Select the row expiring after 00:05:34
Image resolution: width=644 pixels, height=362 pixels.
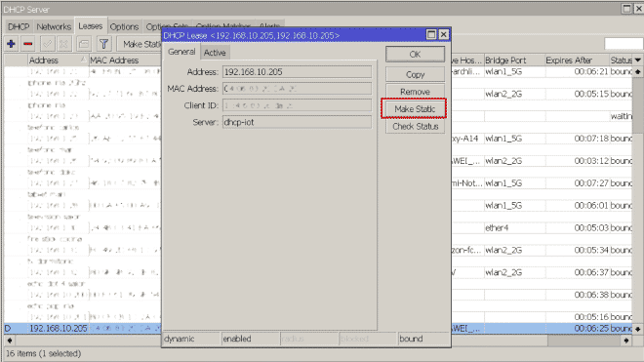[543, 250]
